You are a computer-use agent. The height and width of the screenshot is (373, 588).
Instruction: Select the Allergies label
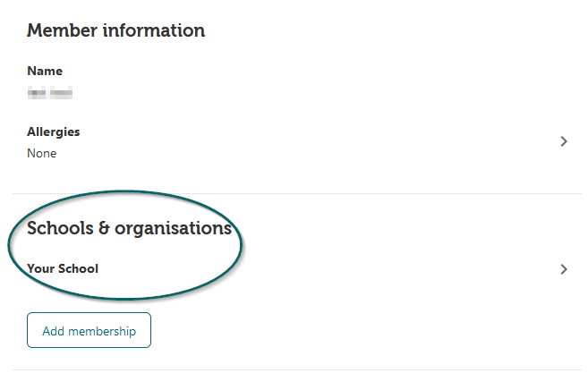click(53, 132)
